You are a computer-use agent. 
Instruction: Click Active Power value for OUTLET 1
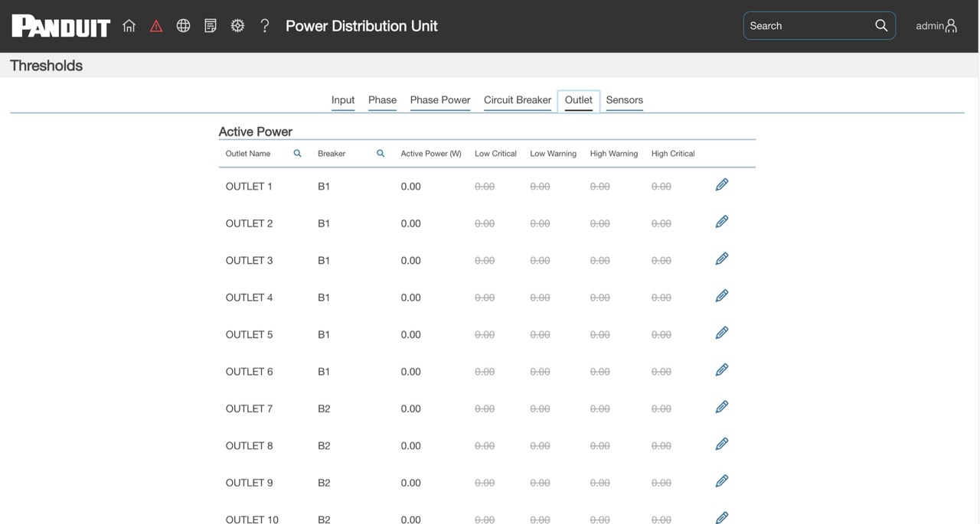click(411, 187)
